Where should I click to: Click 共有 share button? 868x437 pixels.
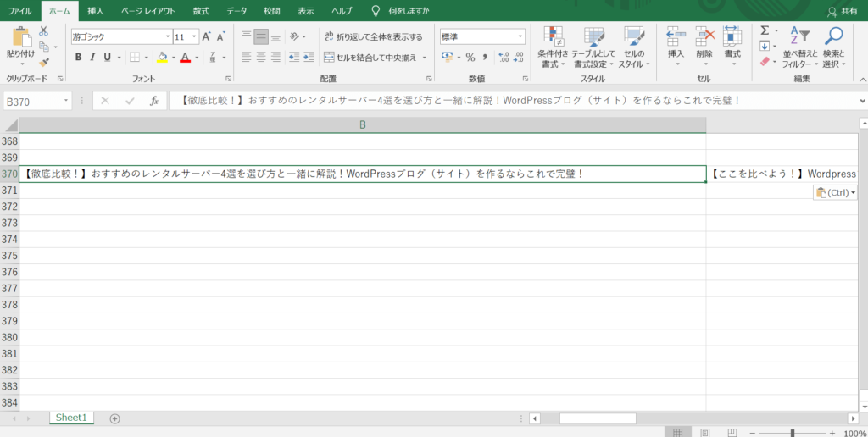842,12
